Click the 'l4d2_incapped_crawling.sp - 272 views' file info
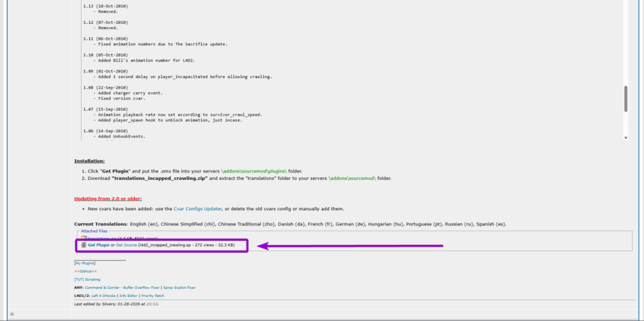 click(186, 245)
